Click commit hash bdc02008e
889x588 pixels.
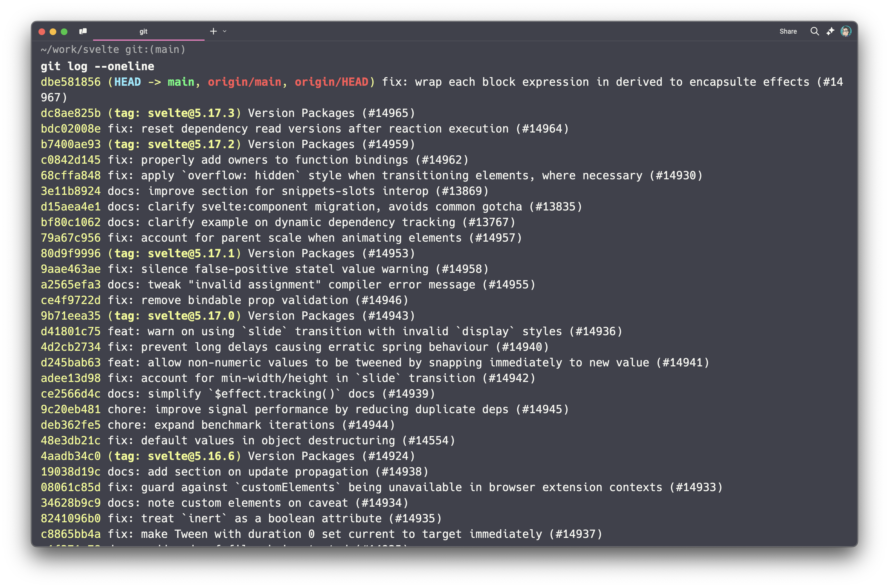point(71,128)
